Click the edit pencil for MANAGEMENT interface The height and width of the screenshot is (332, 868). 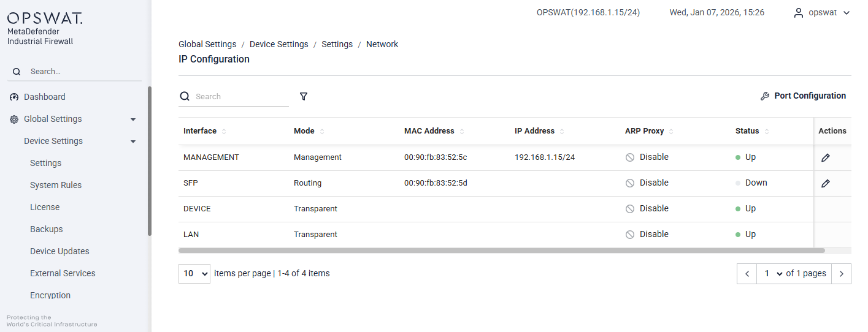825,158
